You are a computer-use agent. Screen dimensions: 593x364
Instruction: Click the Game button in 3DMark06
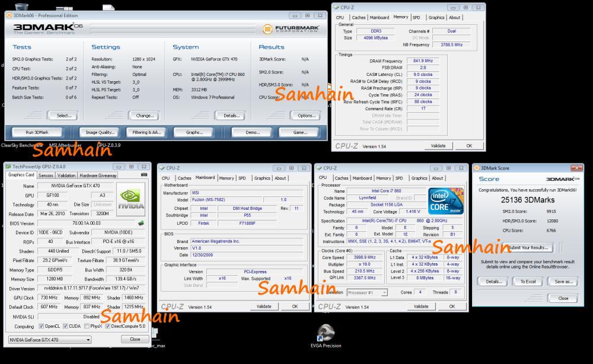pos(299,132)
